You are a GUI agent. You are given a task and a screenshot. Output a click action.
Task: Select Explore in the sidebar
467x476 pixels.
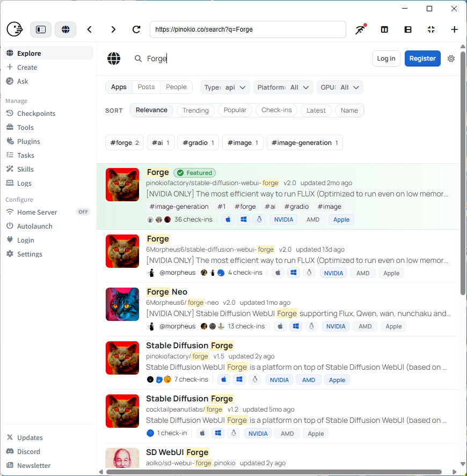tap(48, 54)
